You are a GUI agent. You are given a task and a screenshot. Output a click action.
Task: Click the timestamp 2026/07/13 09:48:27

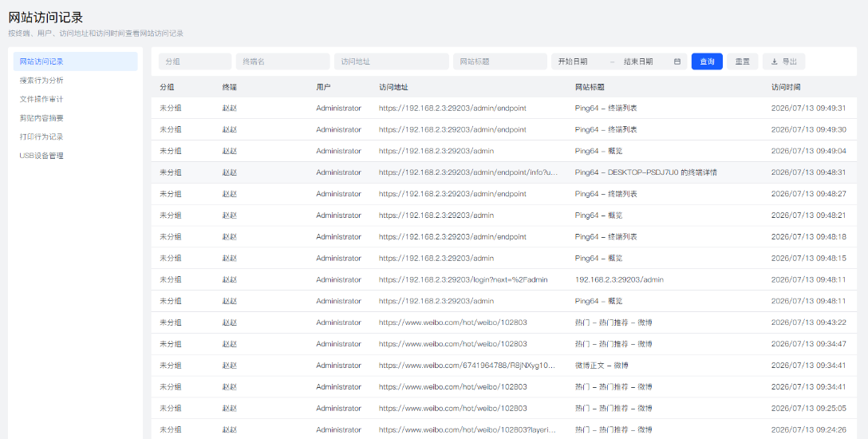click(x=808, y=194)
